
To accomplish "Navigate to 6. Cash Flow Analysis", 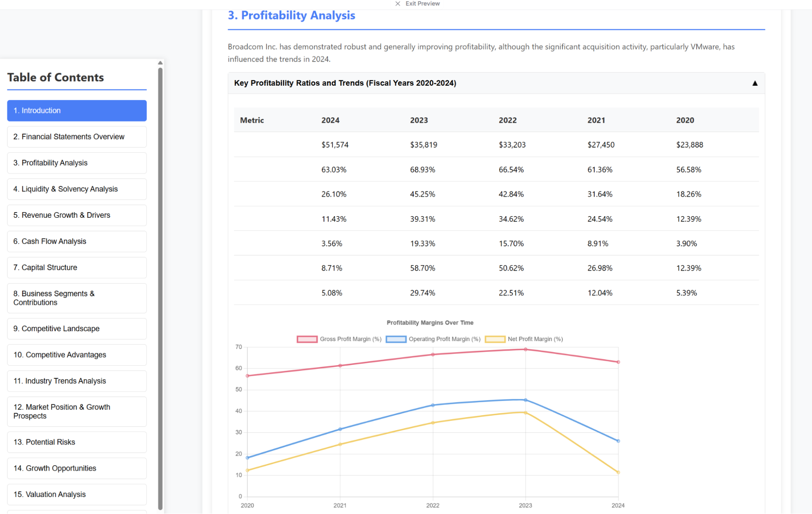I will click(77, 241).
